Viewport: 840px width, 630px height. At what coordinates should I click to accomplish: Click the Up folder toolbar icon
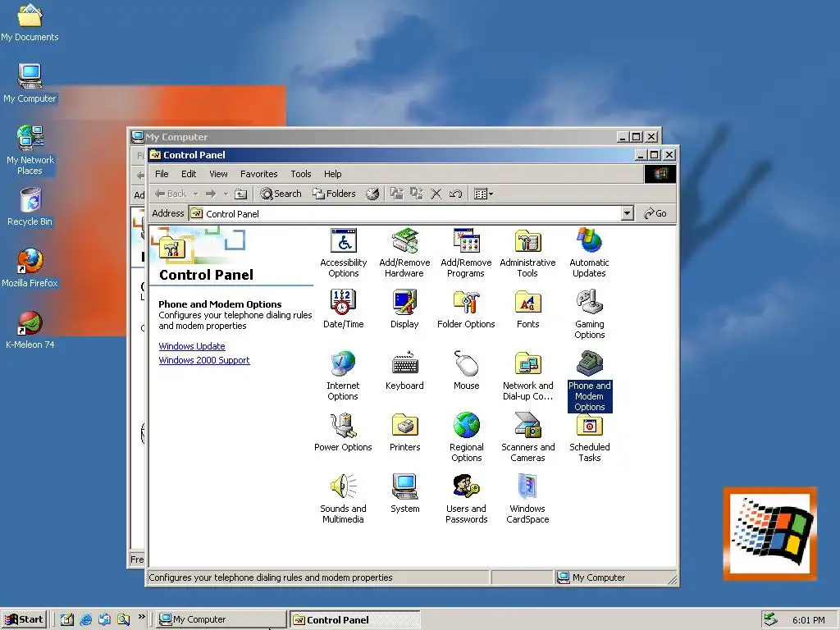tap(241, 194)
